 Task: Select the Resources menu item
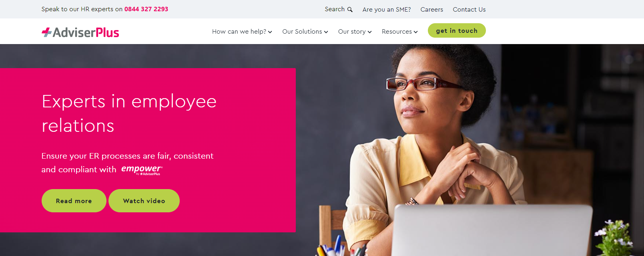click(397, 32)
